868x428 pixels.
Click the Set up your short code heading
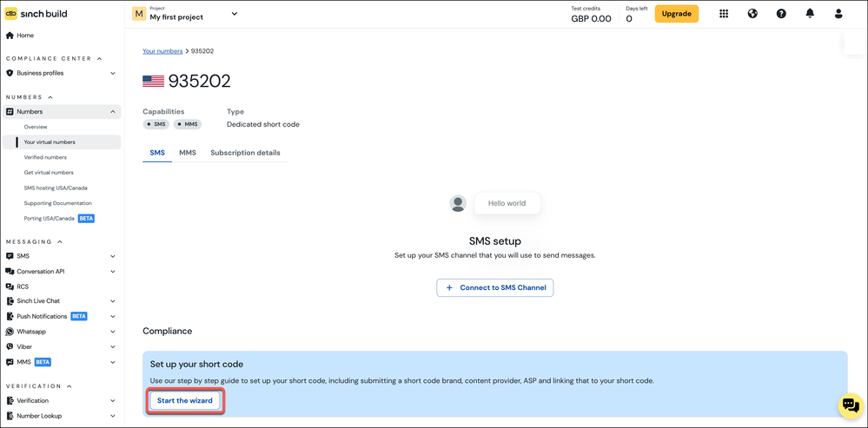196,365
